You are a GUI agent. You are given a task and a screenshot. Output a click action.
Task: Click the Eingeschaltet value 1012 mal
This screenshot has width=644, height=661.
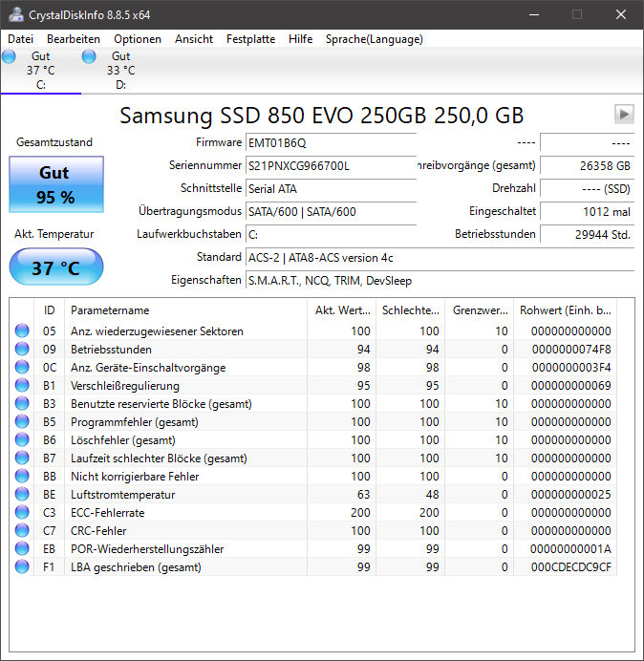coord(587,211)
